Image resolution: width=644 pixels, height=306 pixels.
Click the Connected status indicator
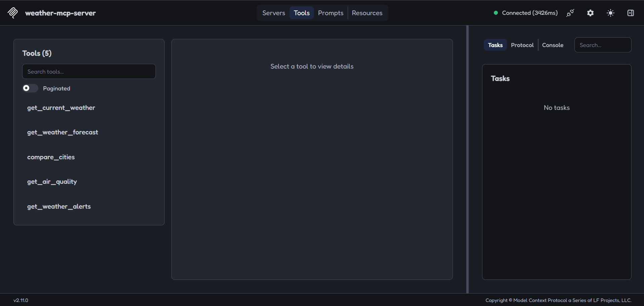pyautogui.click(x=526, y=13)
